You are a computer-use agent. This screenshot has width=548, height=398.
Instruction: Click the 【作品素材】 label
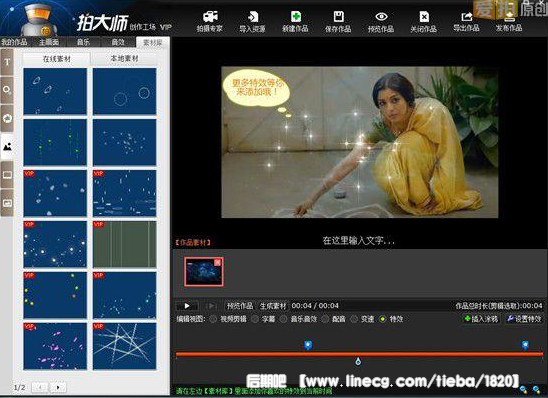pos(193,242)
